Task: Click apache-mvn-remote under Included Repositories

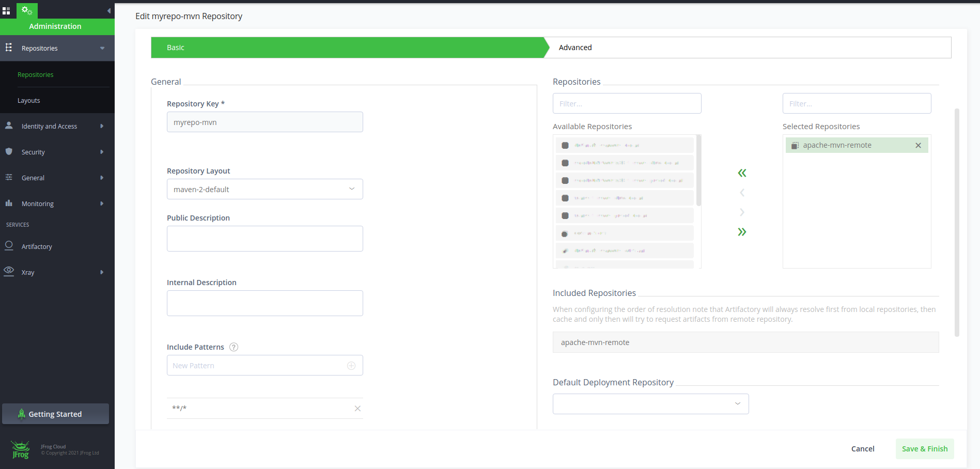Action: tap(745, 342)
